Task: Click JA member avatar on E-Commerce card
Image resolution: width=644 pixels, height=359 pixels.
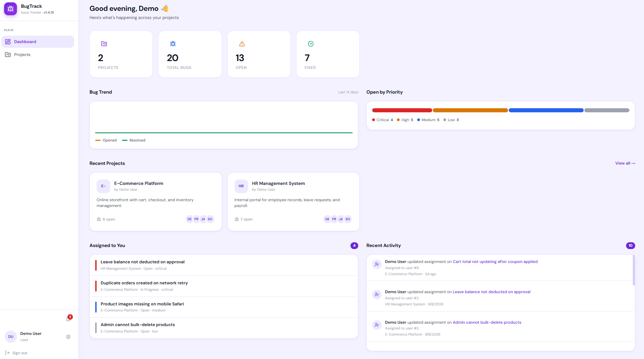Action: click(x=203, y=219)
